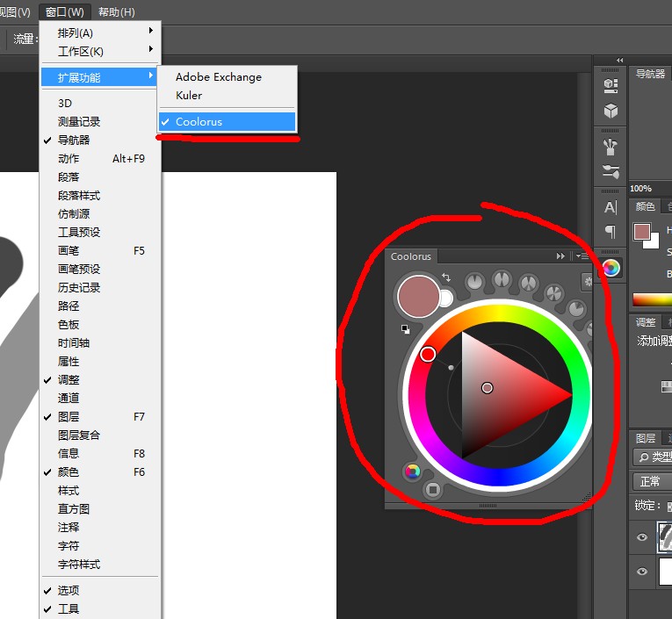The width and height of the screenshot is (672, 619).
Task: Switch to the 导航器 panel tab
Action: tap(650, 74)
